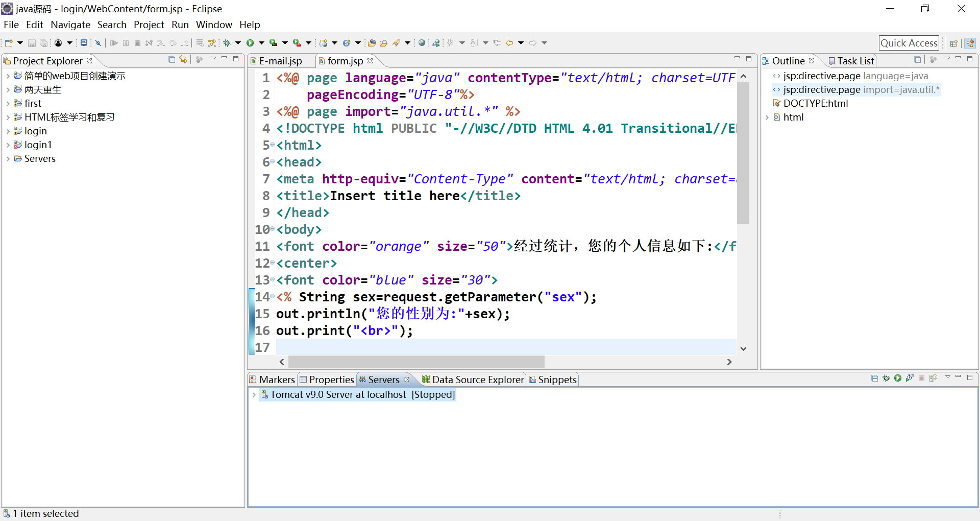Click the Save toolbar icon
The image size is (980, 521).
pos(32,43)
